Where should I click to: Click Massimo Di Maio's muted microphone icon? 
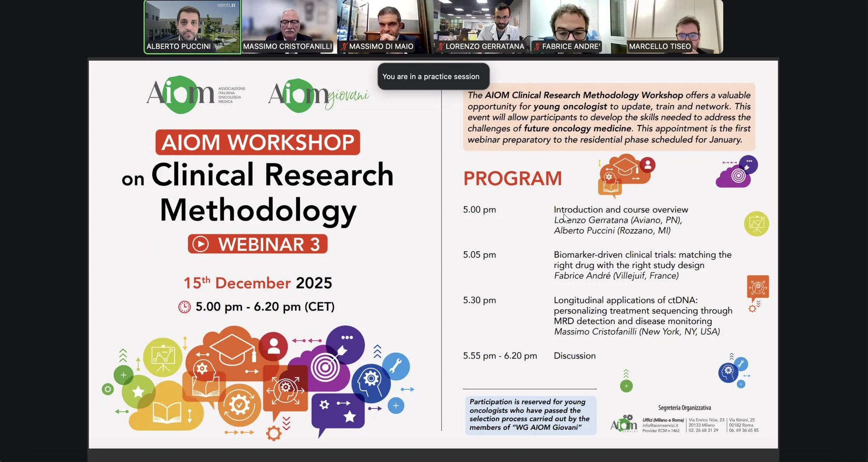coord(344,47)
